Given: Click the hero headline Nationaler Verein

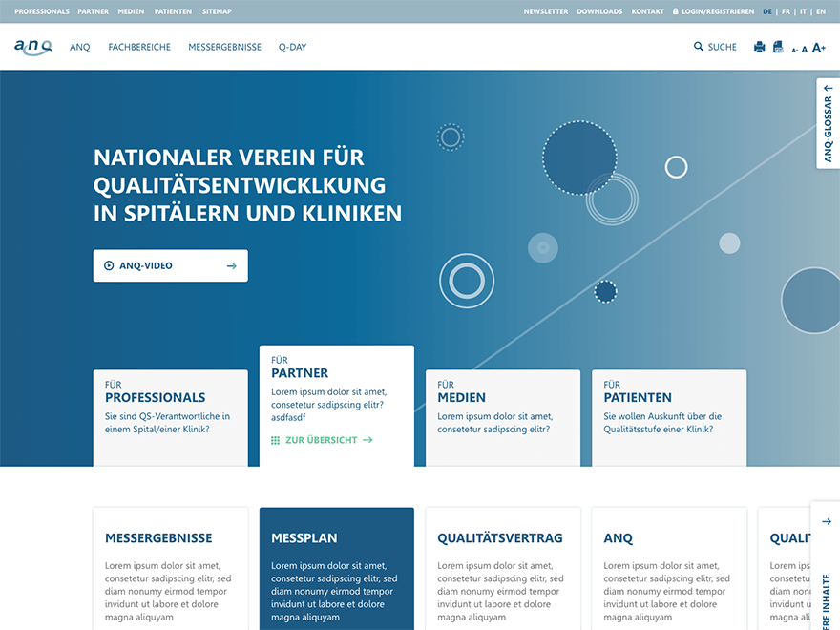Looking at the screenshot, I should click(247, 185).
